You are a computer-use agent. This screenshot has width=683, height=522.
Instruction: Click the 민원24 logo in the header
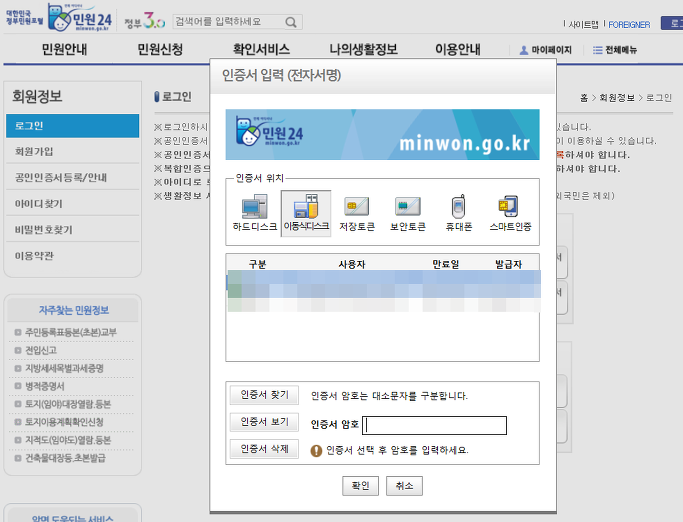tap(81, 18)
